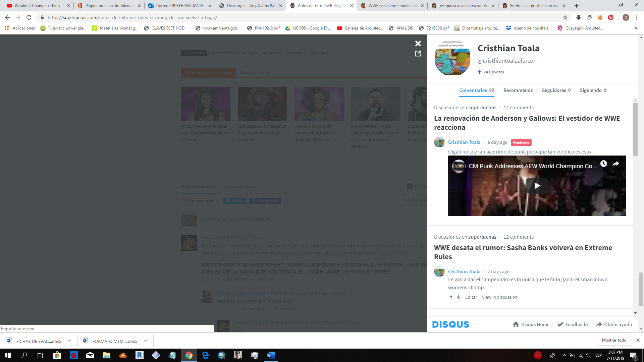The image size is (644, 362).
Task: Click the volume icon in system tray
Action: point(588,355)
